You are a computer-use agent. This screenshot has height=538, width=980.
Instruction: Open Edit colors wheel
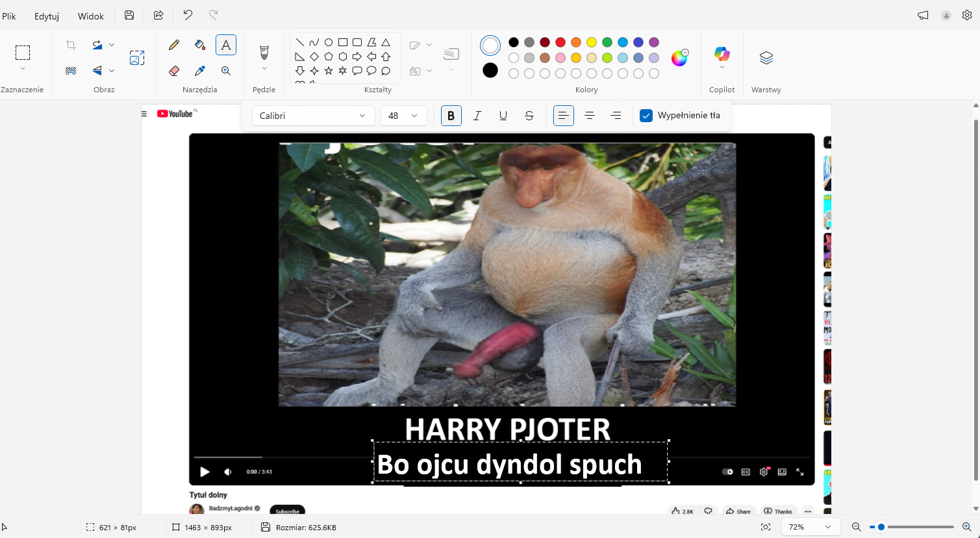pos(679,58)
